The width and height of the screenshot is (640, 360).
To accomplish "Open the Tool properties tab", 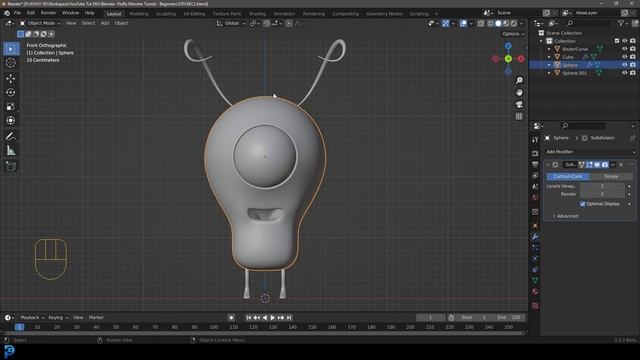I will pyautogui.click(x=535, y=140).
